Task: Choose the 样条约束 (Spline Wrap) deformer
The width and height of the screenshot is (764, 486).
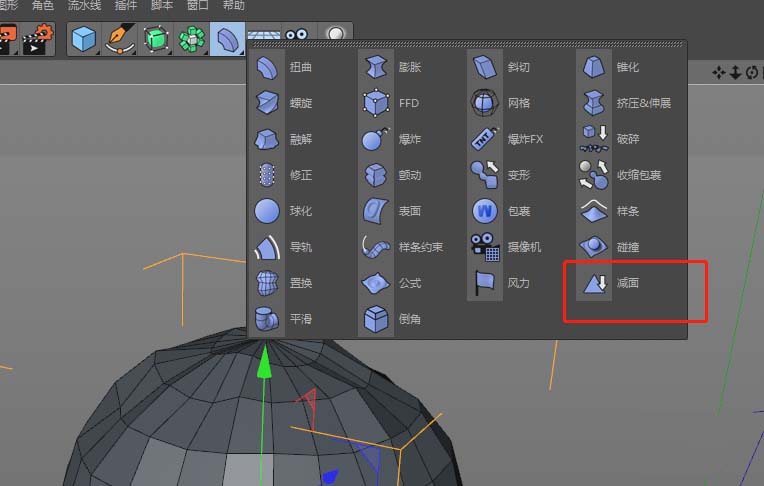Action: click(x=402, y=247)
